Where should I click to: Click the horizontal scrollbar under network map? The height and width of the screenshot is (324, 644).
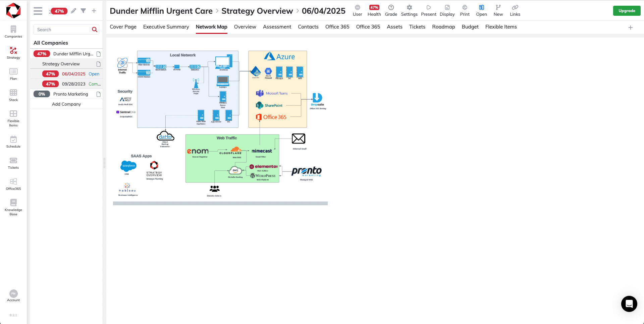[x=220, y=203]
